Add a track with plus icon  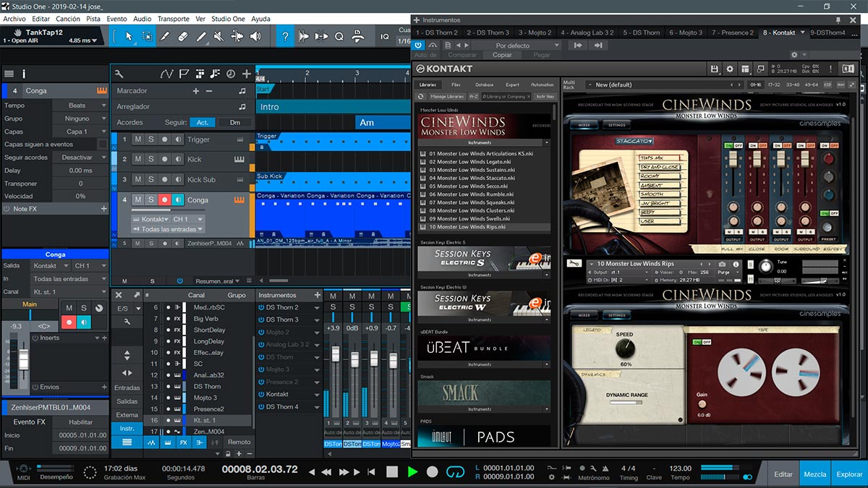[x=247, y=73]
